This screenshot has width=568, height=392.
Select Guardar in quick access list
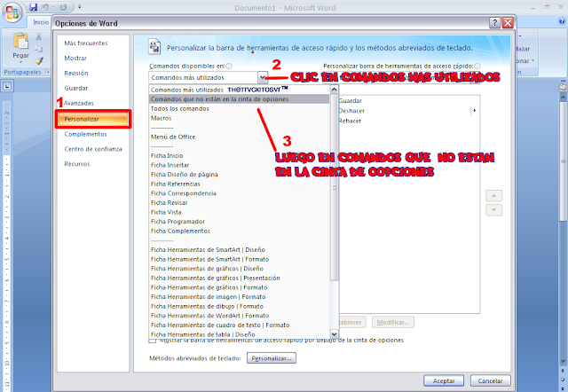(350, 100)
